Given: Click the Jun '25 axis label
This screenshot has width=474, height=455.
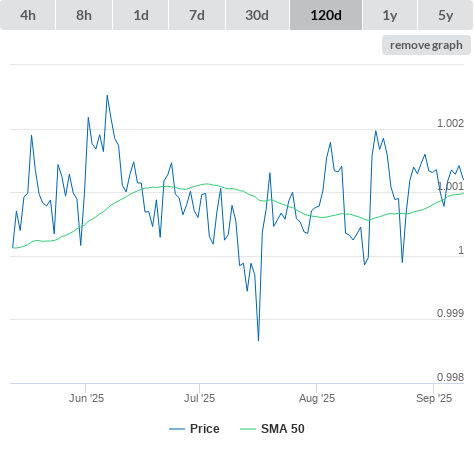Looking at the screenshot, I should coord(86,398).
